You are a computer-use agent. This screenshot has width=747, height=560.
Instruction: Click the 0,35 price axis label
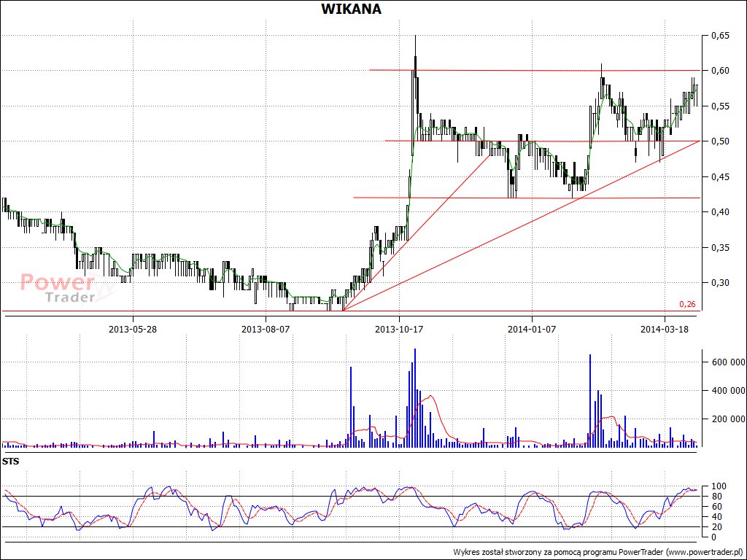tap(720, 247)
